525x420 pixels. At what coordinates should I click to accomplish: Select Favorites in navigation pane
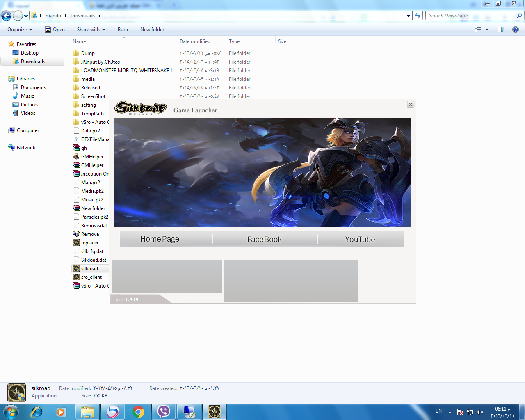pos(26,44)
